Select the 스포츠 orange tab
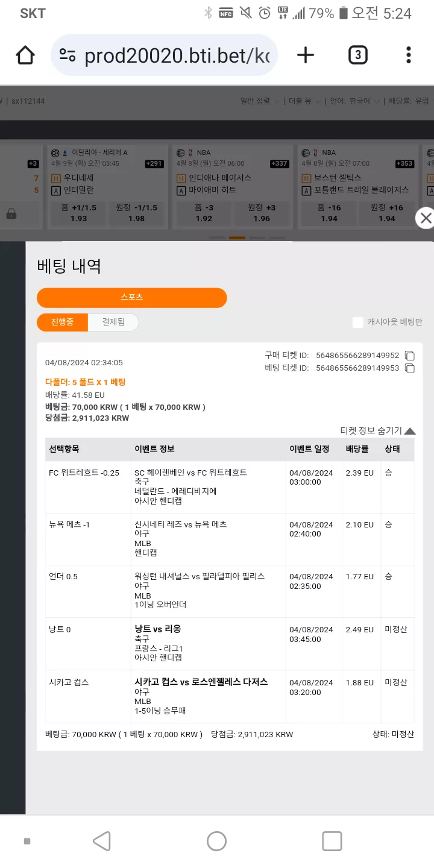 pyautogui.click(x=131, y=297)
